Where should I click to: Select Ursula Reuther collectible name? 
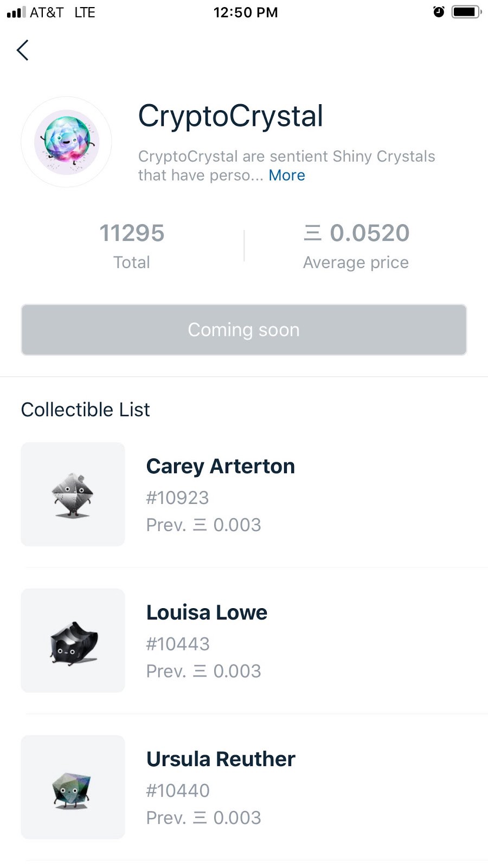221,759
